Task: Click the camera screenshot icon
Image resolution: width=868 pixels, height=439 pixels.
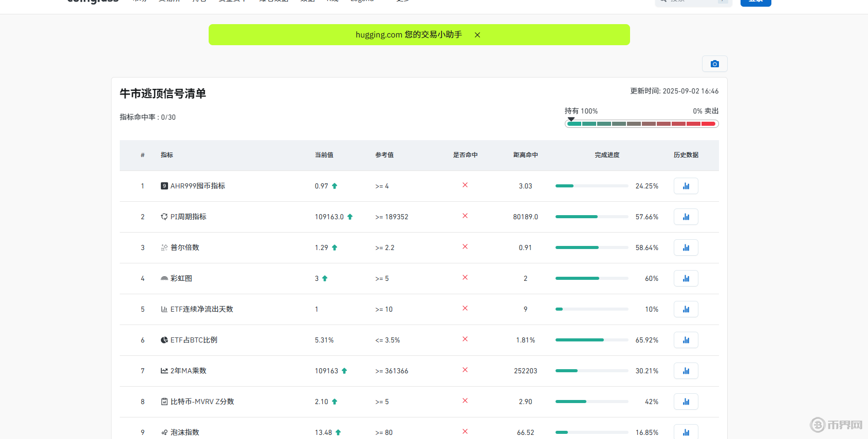Action: 714,64
